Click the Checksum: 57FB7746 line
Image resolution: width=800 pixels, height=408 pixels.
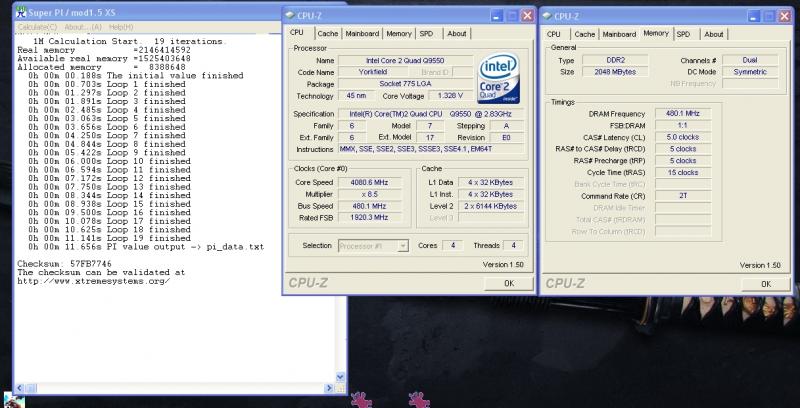point(64,264)
